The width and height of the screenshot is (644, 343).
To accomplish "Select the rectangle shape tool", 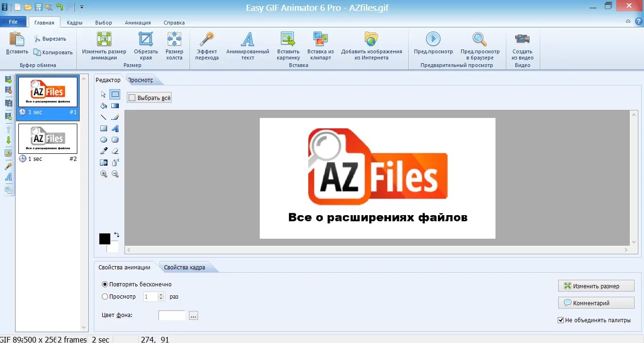I will click(104, 128).
